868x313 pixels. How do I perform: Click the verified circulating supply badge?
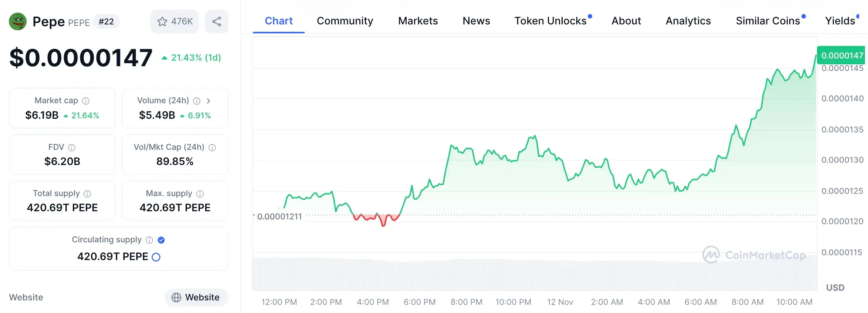point(161,240)
